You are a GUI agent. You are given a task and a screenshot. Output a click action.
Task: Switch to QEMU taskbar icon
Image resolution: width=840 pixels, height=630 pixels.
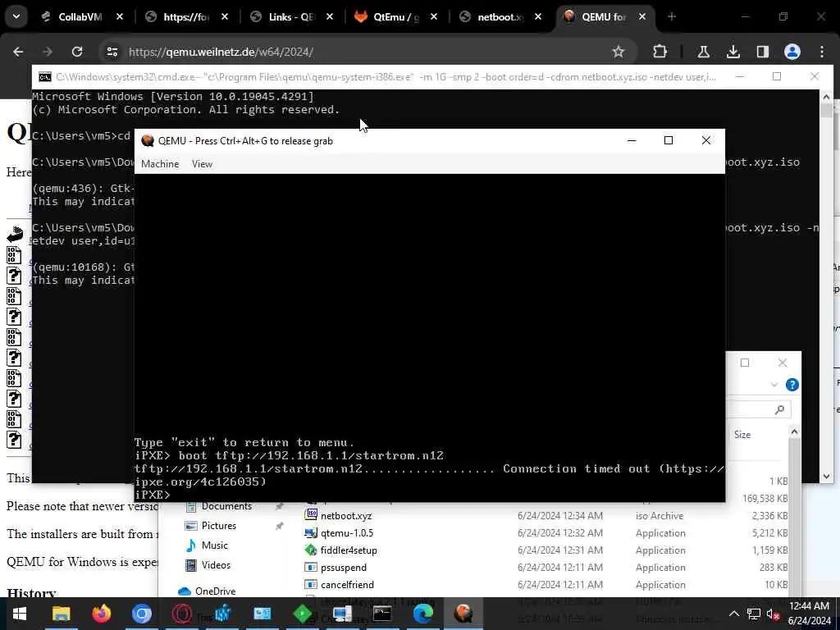(x=463, y=614)
